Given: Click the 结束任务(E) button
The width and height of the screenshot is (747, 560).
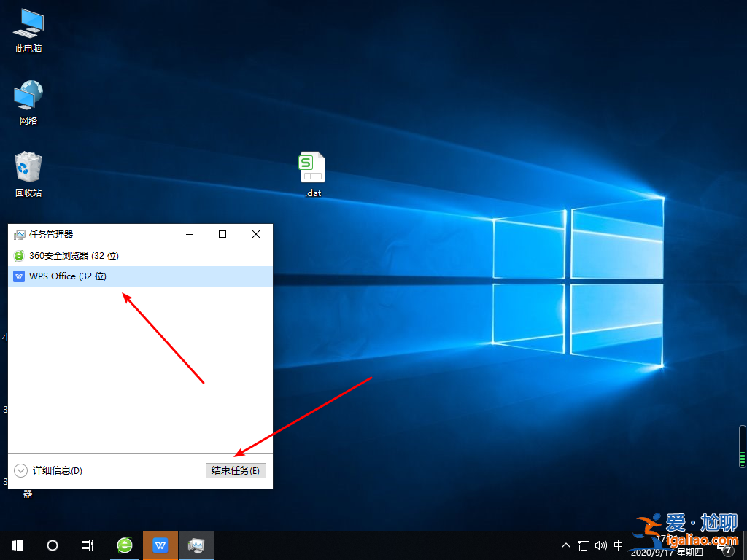Looking at the screenshot, I should (x=235, y=470).
